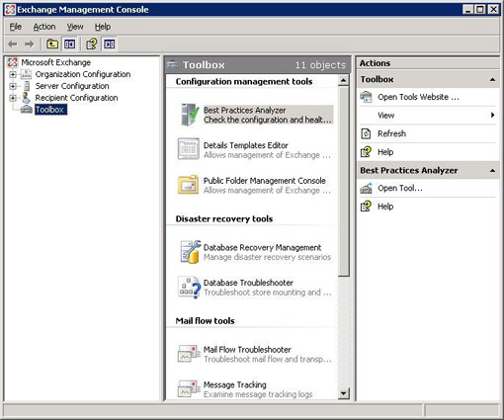
Task: Select the Public Folder Management Console icon
Action: 188,185
